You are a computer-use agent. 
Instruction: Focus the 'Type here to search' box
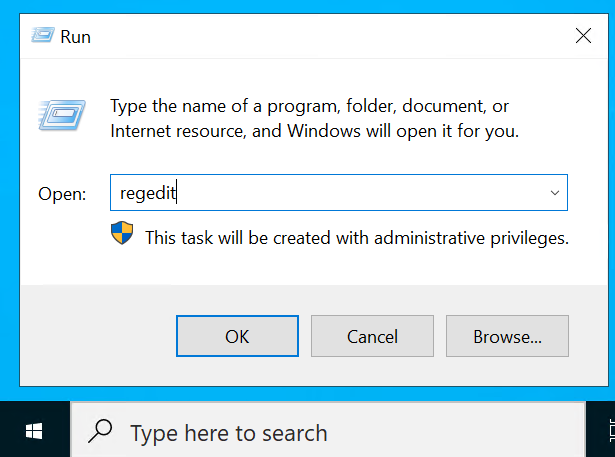[x=300, y=432]
